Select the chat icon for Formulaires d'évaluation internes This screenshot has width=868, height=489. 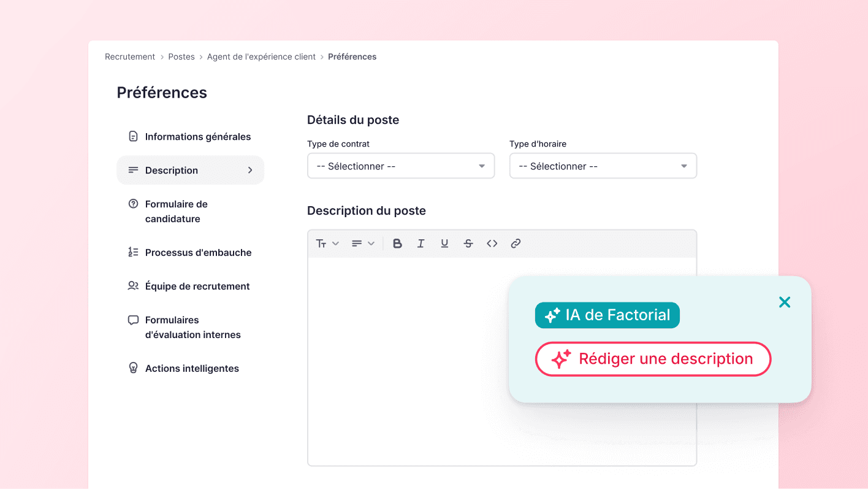click(x=132, y=320)
